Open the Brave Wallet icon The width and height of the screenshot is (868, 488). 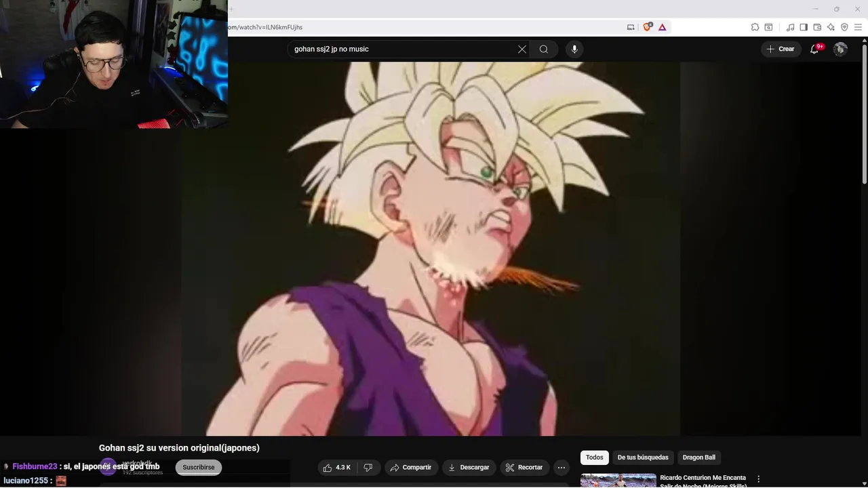point(817,27)
